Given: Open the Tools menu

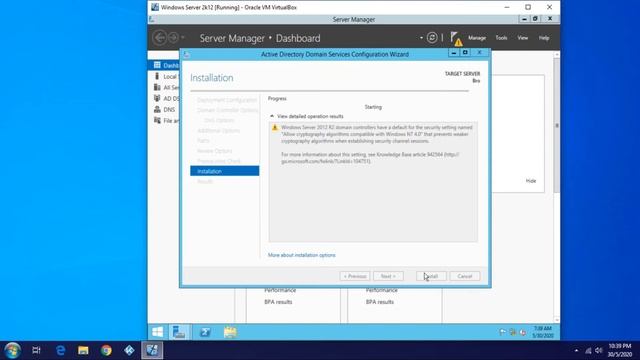Looking at the screenshot, I should point(501,38).
